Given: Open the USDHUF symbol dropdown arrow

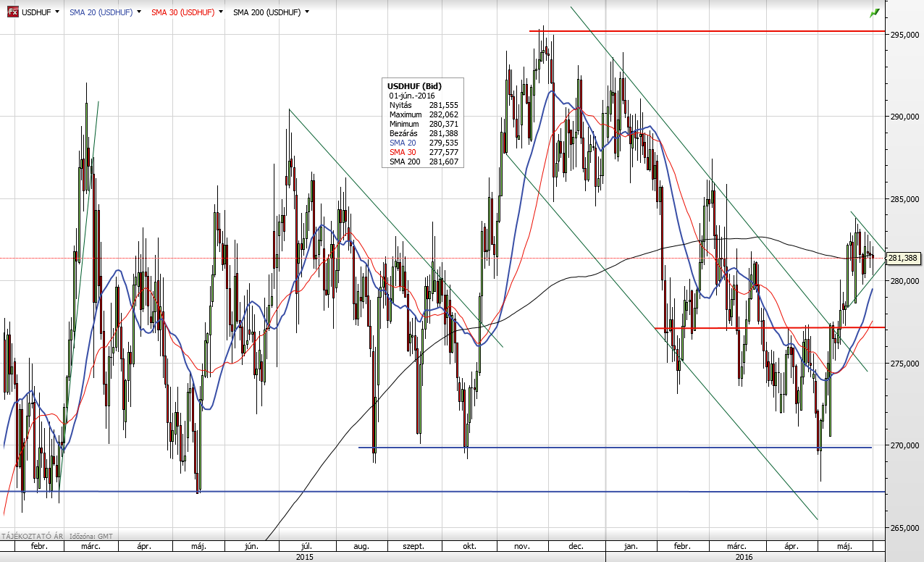Looking at the screenshot, I should pos(57,12).
